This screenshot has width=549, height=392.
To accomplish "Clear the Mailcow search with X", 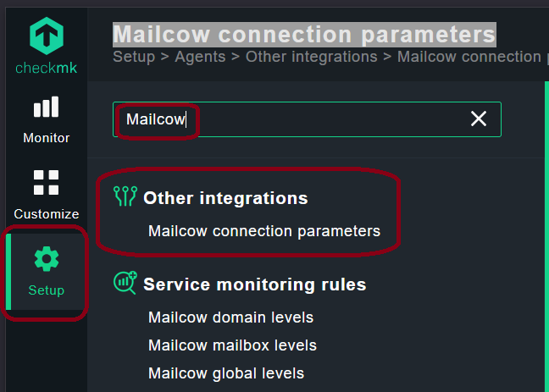I will (x=479, y=119).
